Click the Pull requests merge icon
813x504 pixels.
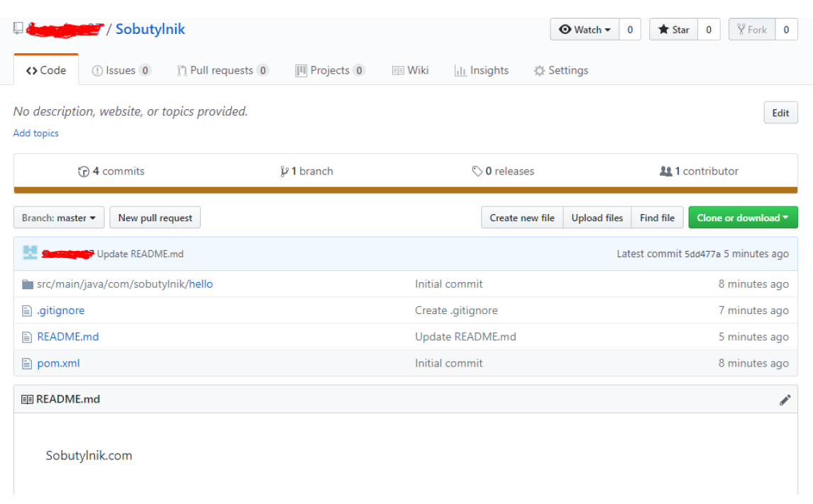[182, 70]
